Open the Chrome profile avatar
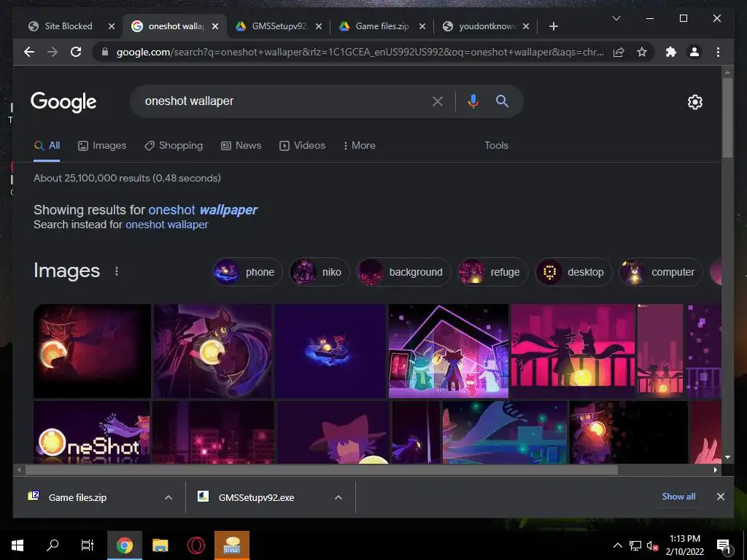 pyautogui.click(x=694, y=52)
